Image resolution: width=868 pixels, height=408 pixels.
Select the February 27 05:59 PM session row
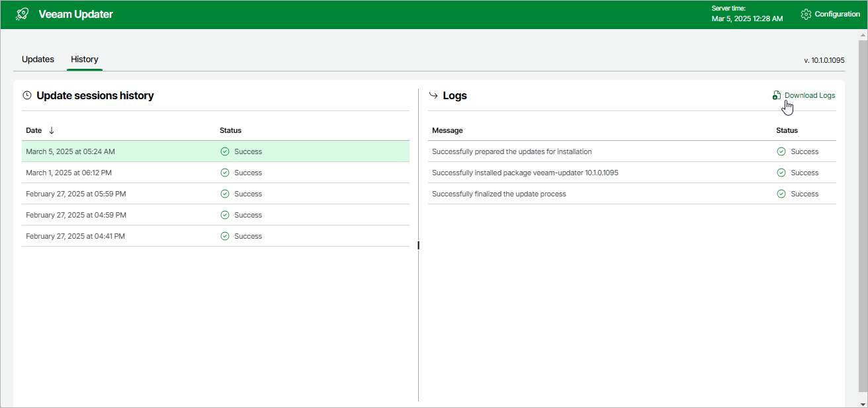click(75, 194)
